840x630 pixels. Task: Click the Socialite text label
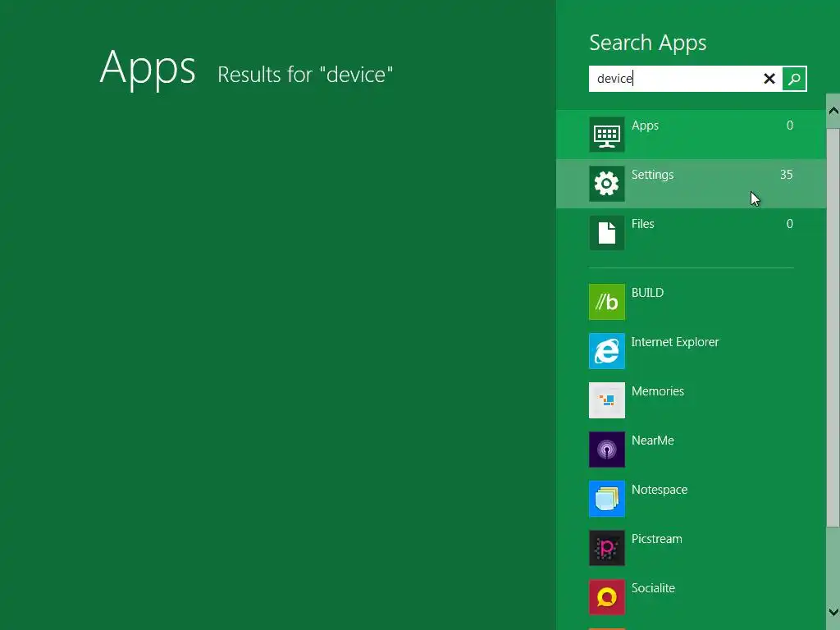pyautogui.click(x=653, y=588)
